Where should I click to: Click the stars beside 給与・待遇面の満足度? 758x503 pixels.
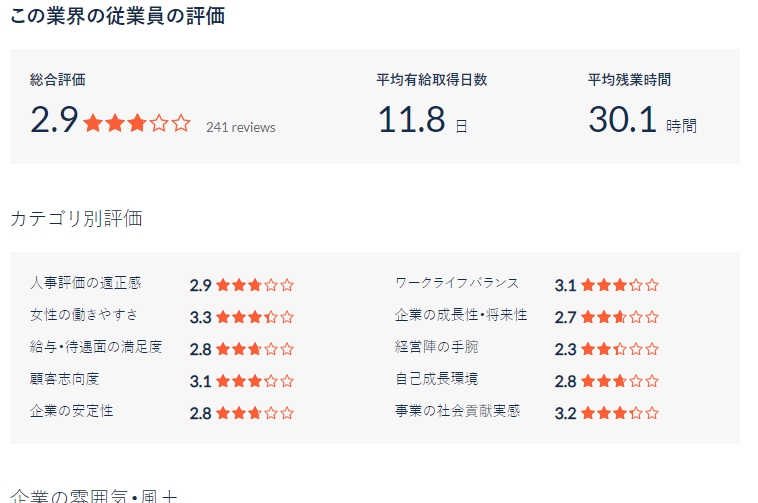255,349
